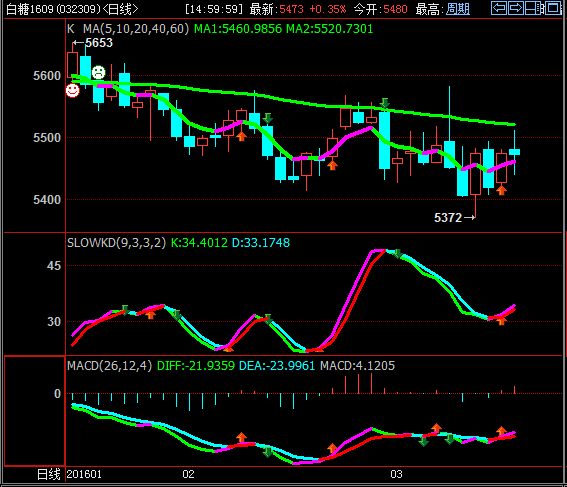
Task: Click orange up arrow below last hollow red candle
Action: tap(501, 190)
